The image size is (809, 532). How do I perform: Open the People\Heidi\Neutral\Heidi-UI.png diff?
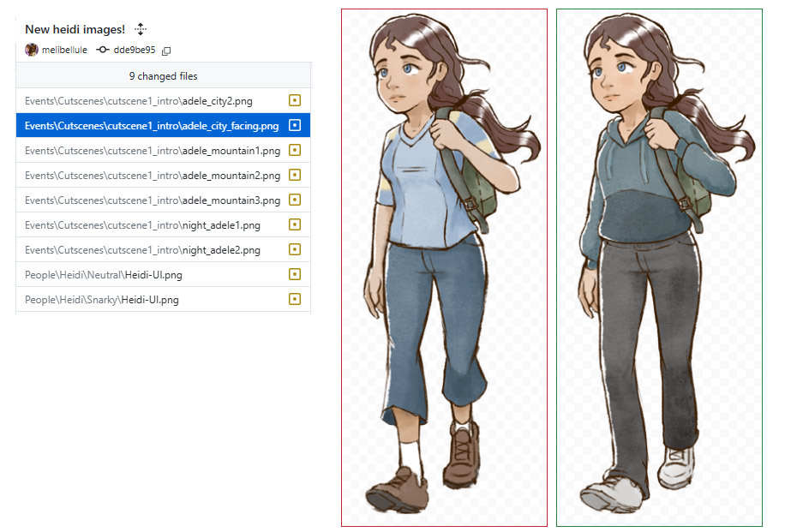click(x=163, y=274)
